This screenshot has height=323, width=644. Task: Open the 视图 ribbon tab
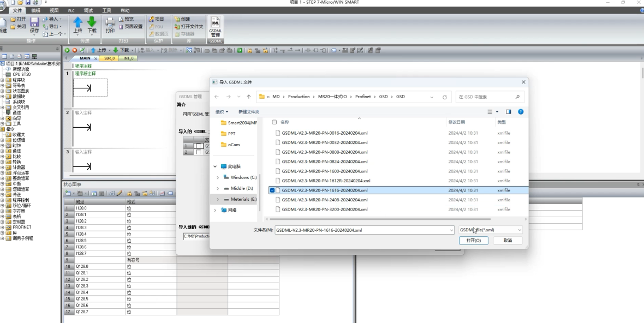coord(54,10)
